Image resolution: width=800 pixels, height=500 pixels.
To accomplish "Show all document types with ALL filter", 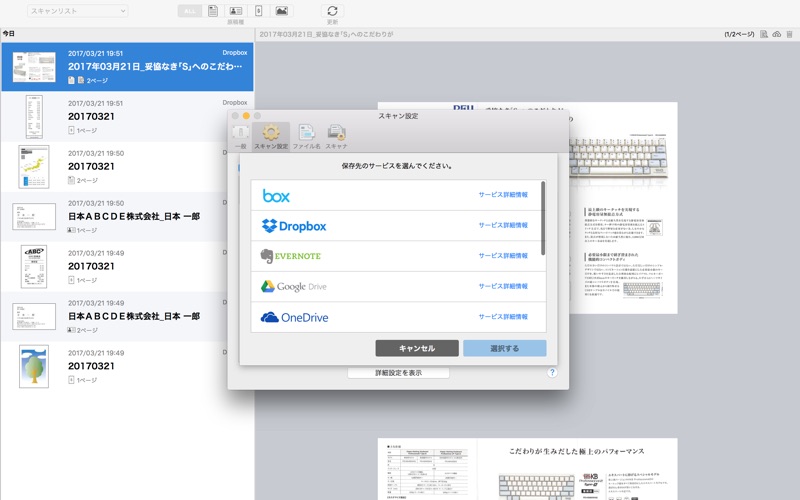I will coord(190,11).
